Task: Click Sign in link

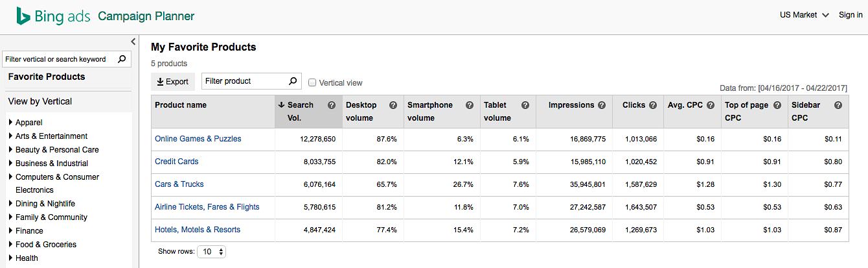Action: coord(850,15)
